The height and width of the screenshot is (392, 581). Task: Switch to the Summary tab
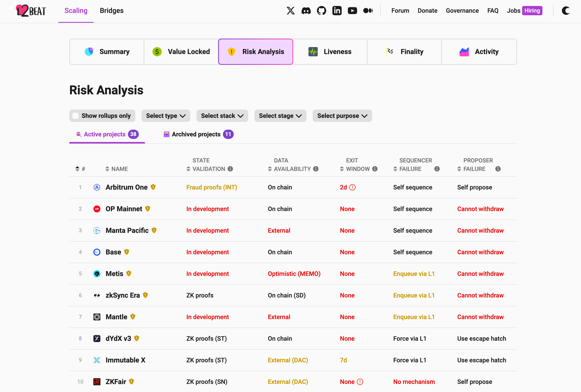107,52
